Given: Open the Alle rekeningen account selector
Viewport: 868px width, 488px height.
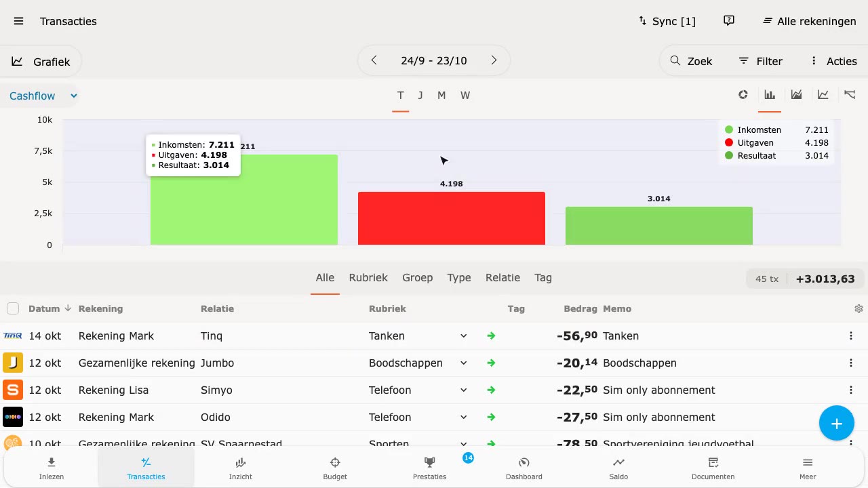Looking at the screenshot, I should tap(809, 21).
